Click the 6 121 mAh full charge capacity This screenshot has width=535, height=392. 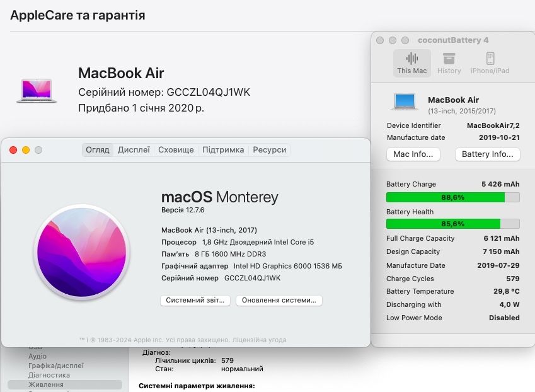502,238
